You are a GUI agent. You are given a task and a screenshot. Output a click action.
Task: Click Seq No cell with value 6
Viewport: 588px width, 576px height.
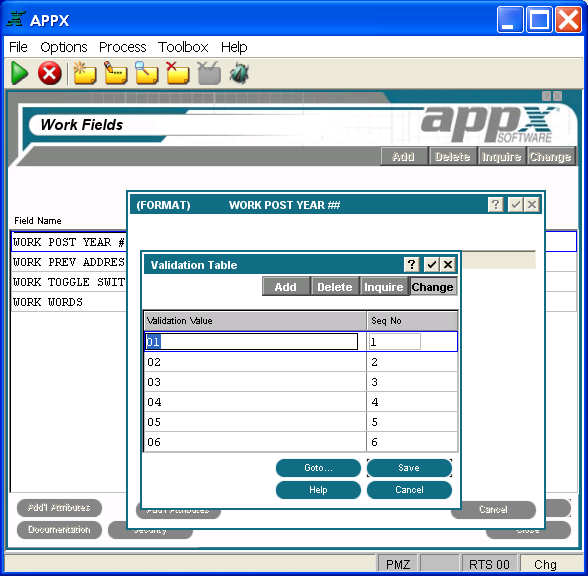(412, 442)
